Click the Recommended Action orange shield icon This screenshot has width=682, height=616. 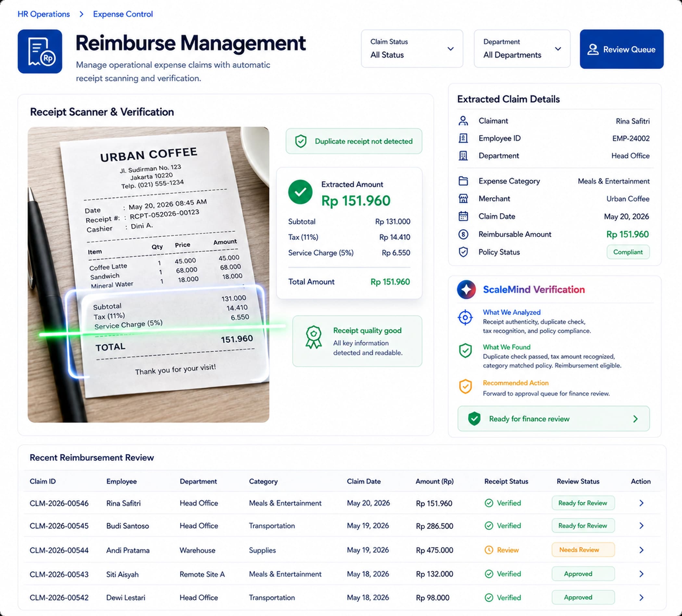465,387
